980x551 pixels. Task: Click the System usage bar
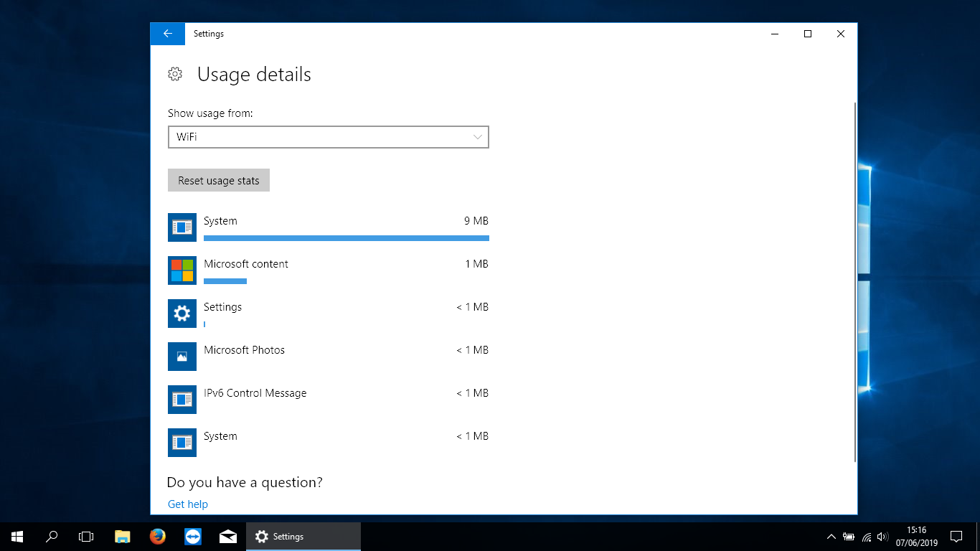(347, 238)
